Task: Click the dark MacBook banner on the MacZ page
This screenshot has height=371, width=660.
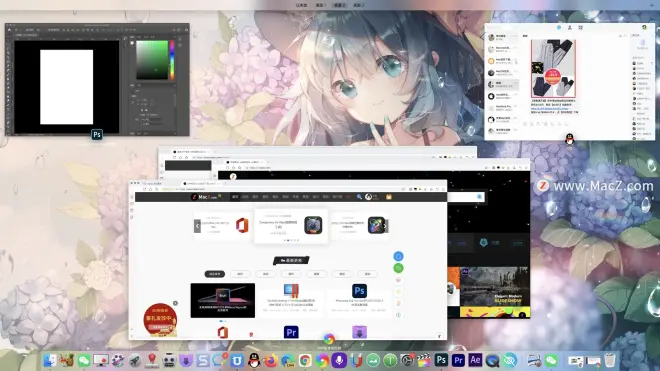Action: [x=223, y=300]
